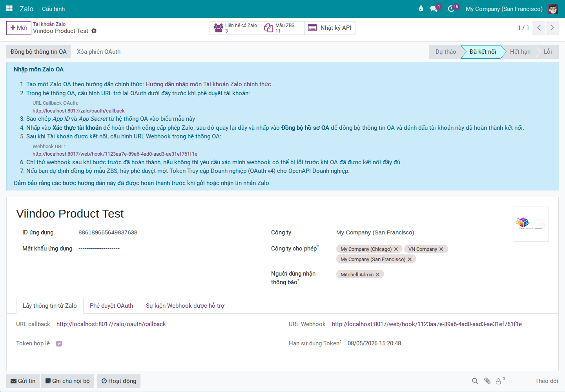Open the apps grid home menu icon
565x392 pixels.
point(9,9)
